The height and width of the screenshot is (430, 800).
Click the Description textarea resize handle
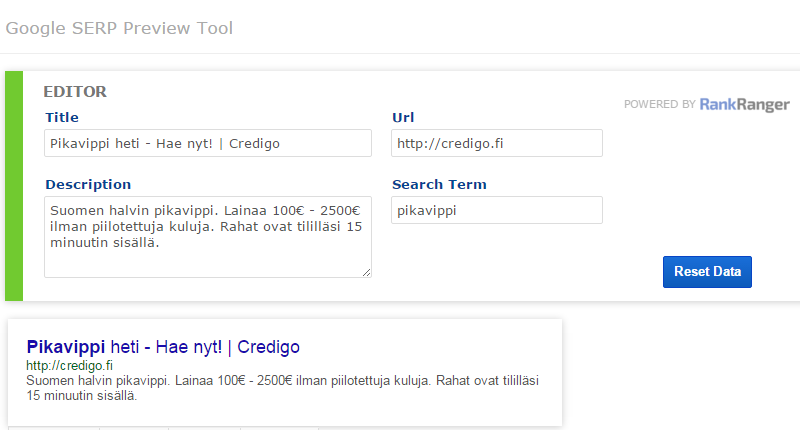(x=366, y=272)
